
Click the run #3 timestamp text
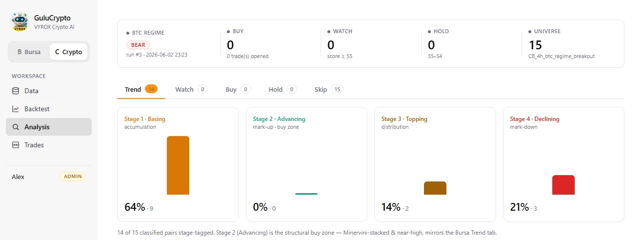(157, 55)
